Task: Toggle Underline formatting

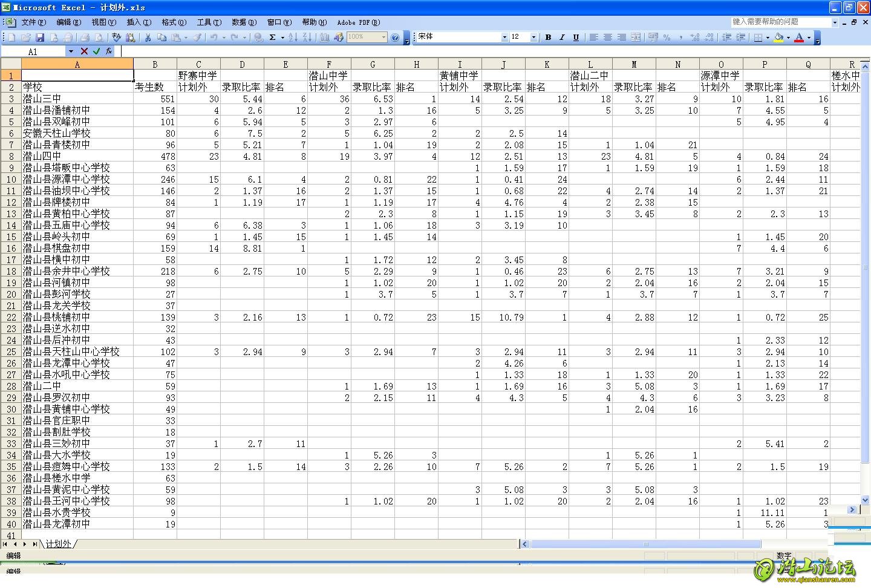Action: click(x=576, y=38)
